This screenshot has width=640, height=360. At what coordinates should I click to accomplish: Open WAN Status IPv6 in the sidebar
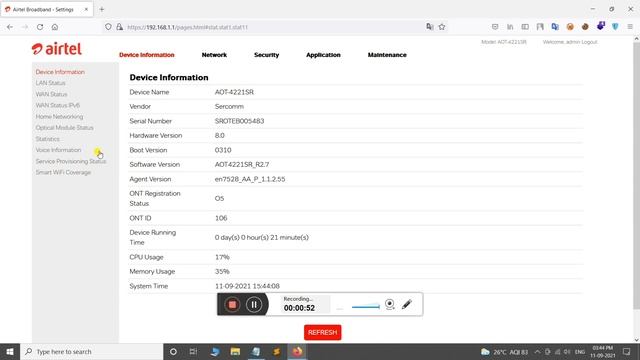point(58,105)
